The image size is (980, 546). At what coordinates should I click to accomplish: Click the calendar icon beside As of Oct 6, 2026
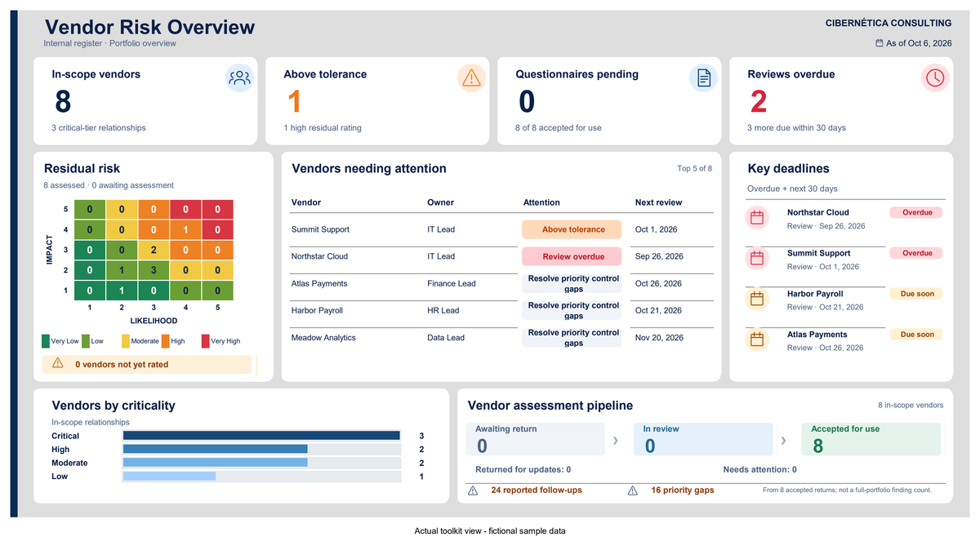879,43
